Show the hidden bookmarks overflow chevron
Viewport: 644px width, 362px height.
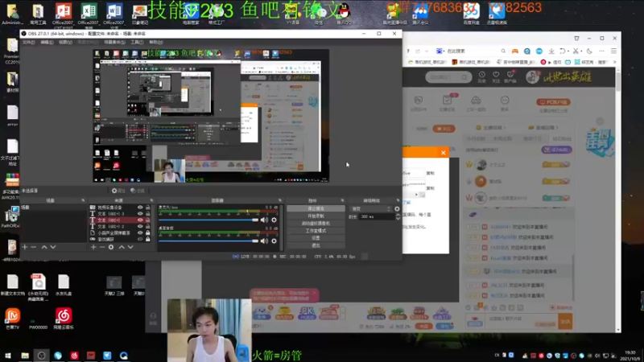click(x=614, y=62)
